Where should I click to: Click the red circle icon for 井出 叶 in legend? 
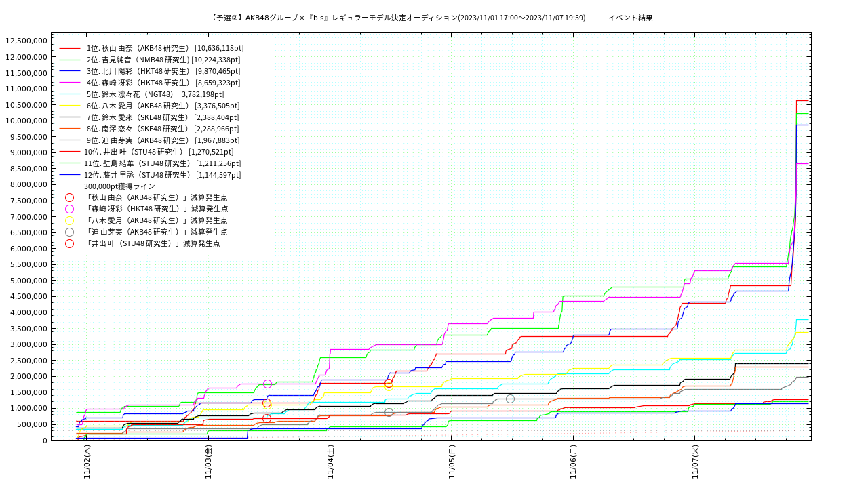click(x=69, y=244)
